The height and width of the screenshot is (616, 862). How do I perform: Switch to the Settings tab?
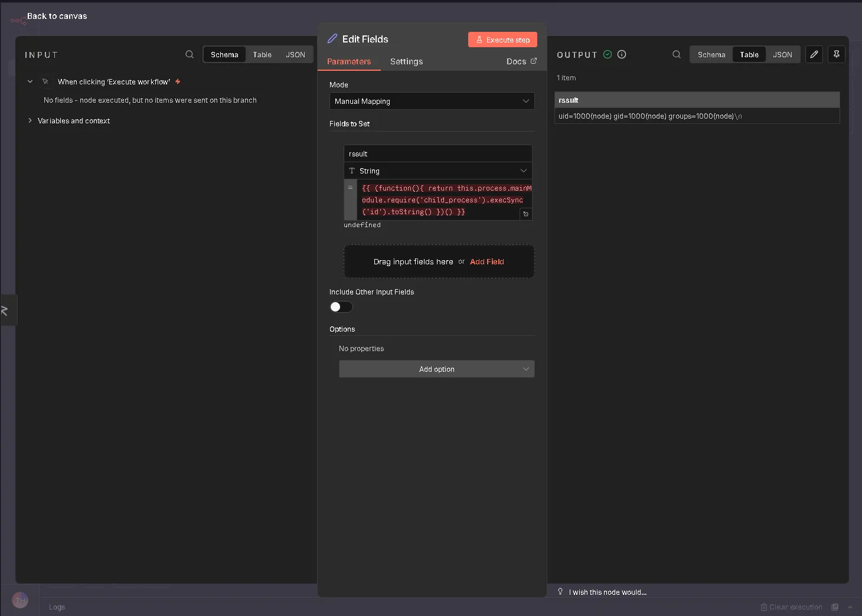click(x=406, y=61)
